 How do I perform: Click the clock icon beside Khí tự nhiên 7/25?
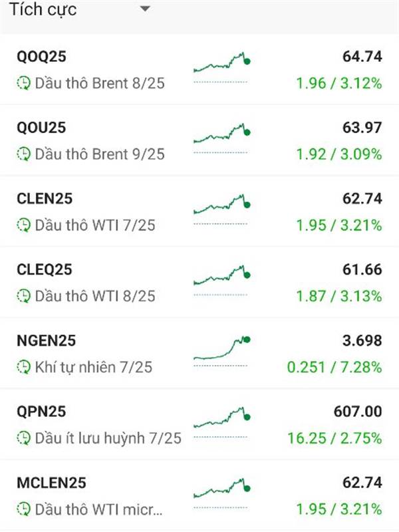[24, 367]
